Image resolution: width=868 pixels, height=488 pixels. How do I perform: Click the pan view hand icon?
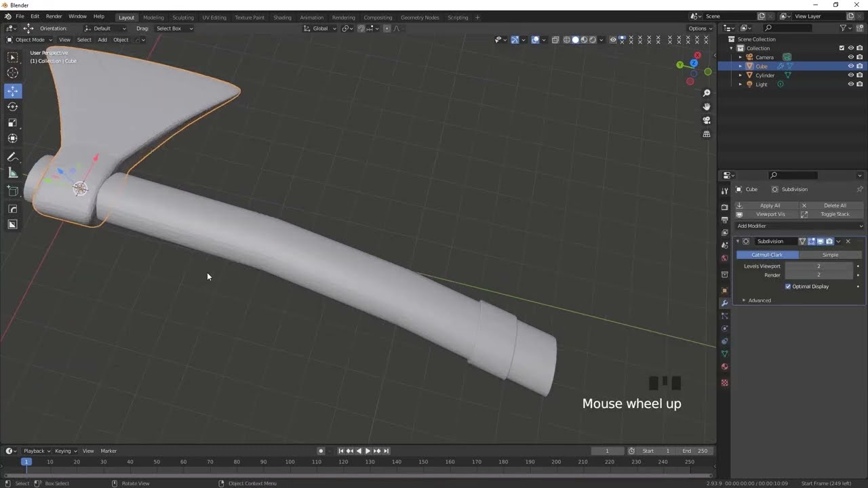707,106
